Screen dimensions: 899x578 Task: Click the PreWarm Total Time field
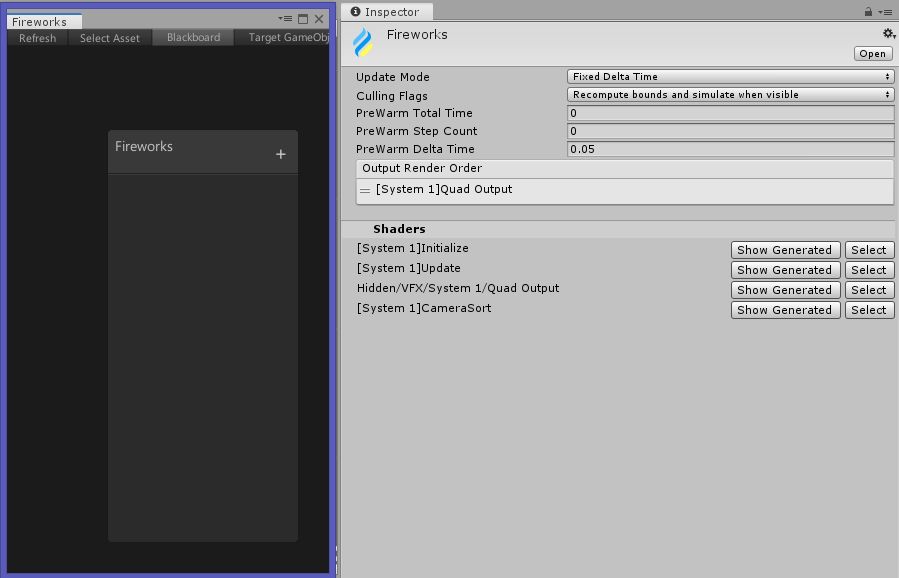point(730,113)
